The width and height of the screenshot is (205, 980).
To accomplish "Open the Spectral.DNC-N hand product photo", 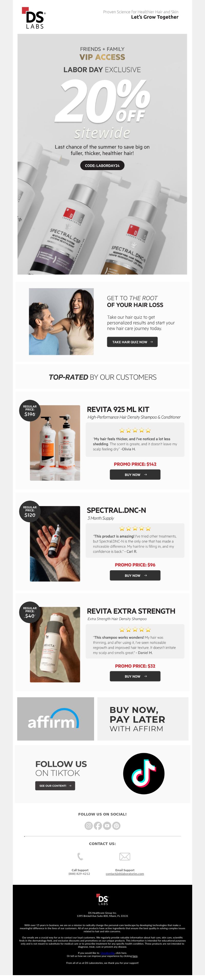I will click(x=55, y=544).
